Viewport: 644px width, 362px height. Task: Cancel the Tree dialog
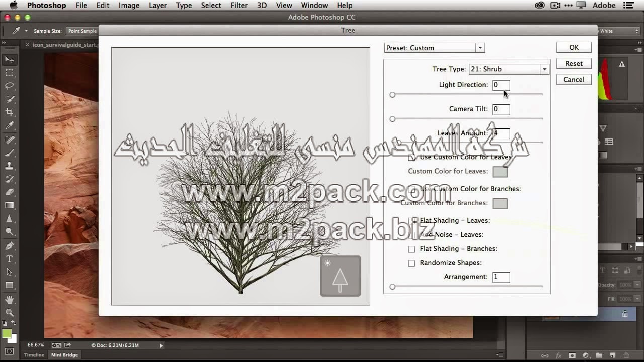tap(574, 80)
